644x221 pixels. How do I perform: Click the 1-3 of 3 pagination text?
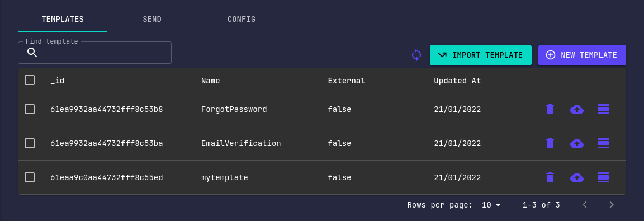pos(541,205)
